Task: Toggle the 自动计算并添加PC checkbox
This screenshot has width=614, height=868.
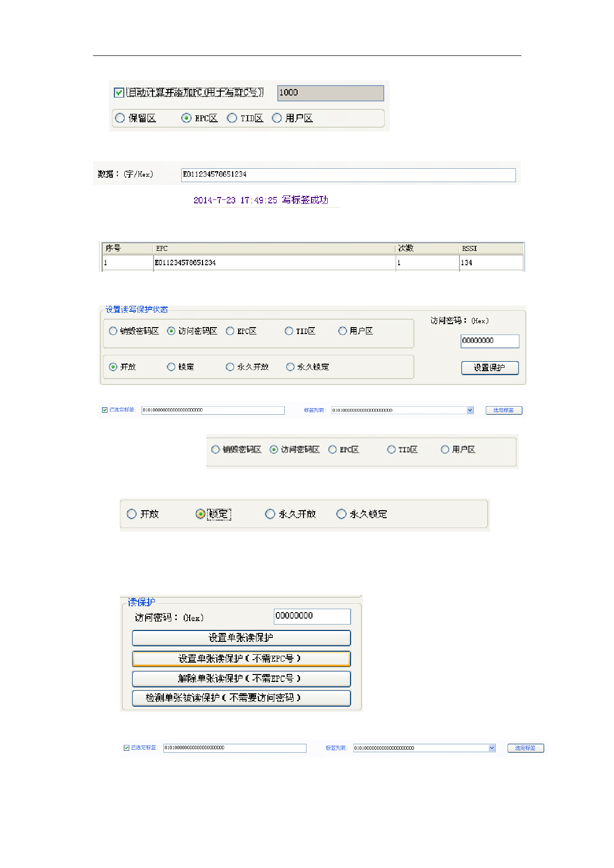Action: pos(119,93)
